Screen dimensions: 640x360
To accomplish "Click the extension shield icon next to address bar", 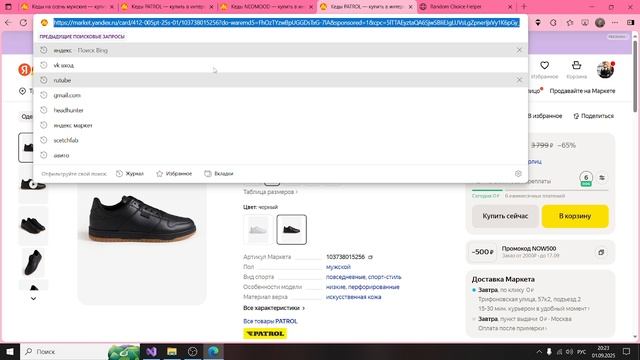I will click(538, 23).
